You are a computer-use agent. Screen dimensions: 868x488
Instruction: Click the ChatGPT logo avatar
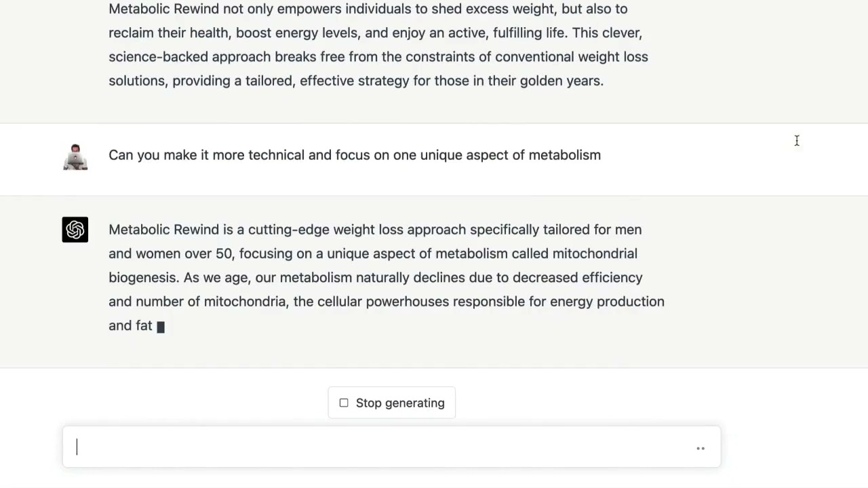pos(75,230)
